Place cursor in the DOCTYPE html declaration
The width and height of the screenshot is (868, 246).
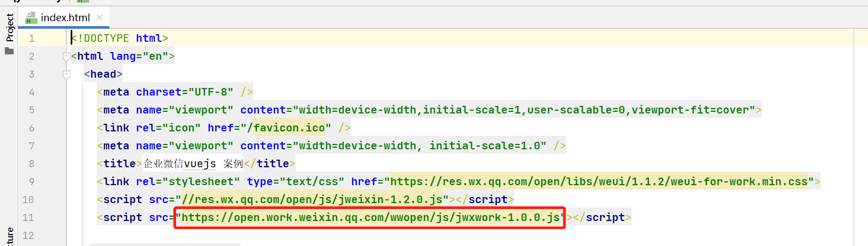tap(120, 39)
